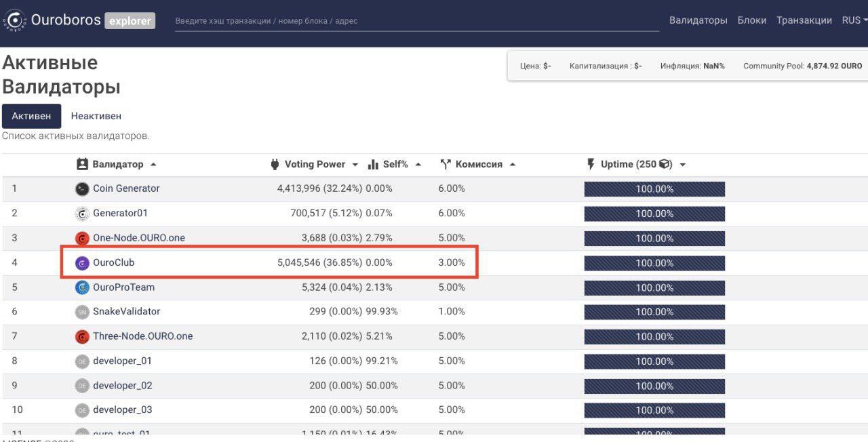868x442 pixels.
Task: Open the SnakeValidator validator link
Action: [x=127, y=311]
